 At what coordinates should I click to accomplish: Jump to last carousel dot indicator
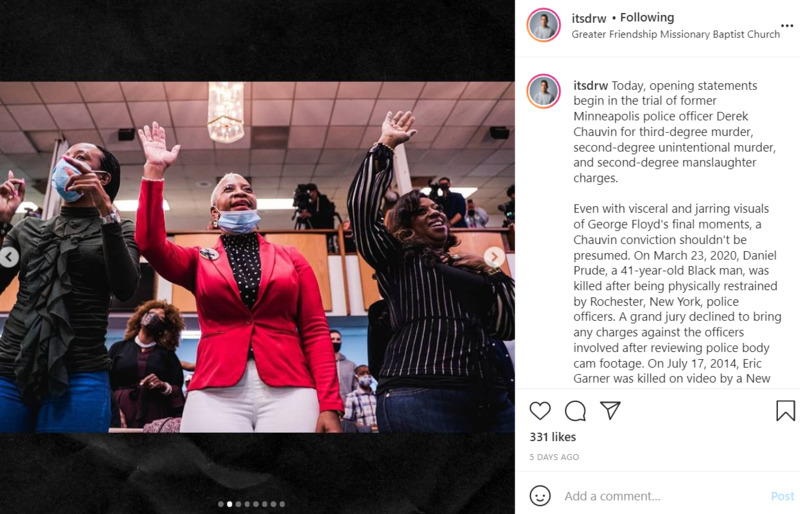coord(282,504)
